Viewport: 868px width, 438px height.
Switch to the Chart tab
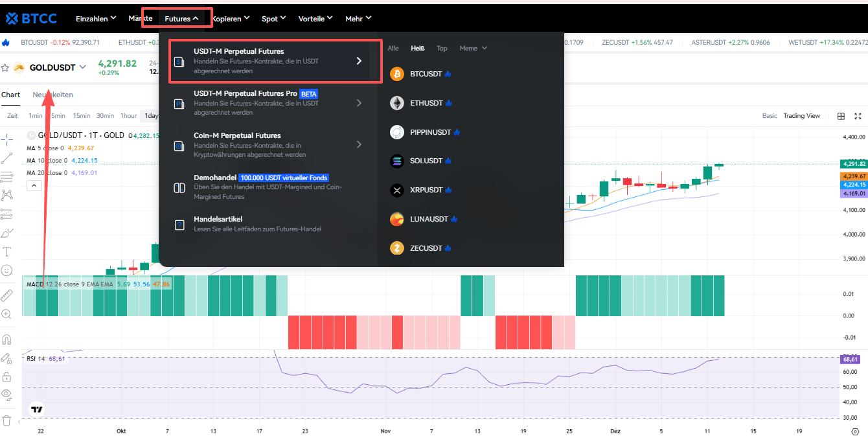(10, 95)
